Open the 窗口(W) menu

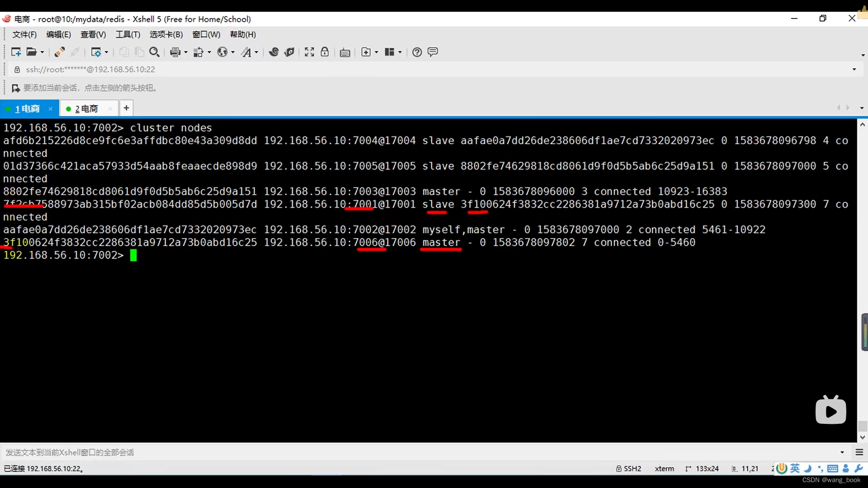click(x=206, y=34)
